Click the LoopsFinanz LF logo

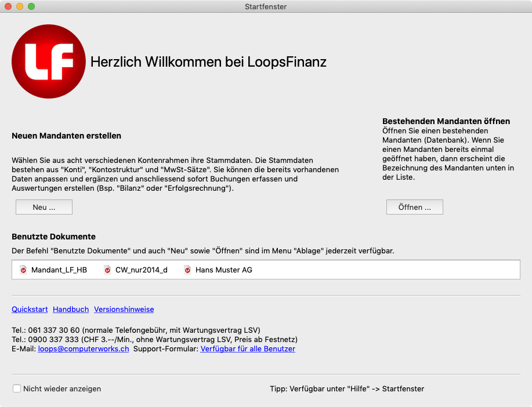tap(49, 61)
